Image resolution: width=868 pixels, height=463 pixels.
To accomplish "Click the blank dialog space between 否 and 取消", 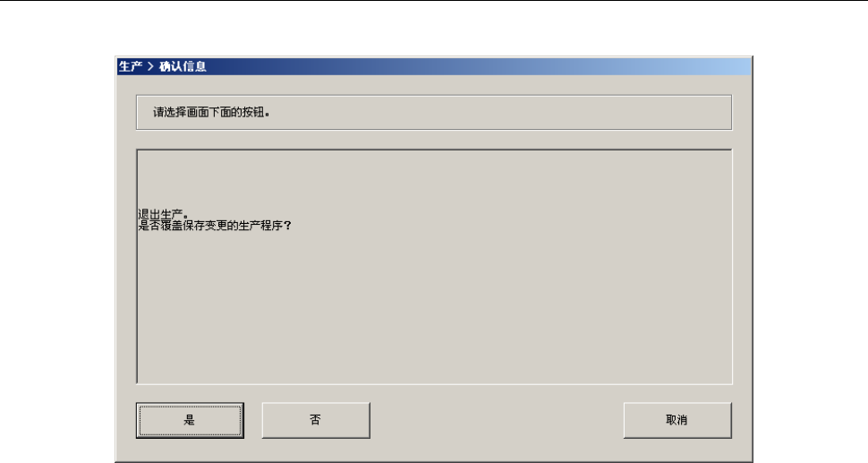I will point(497,420).
